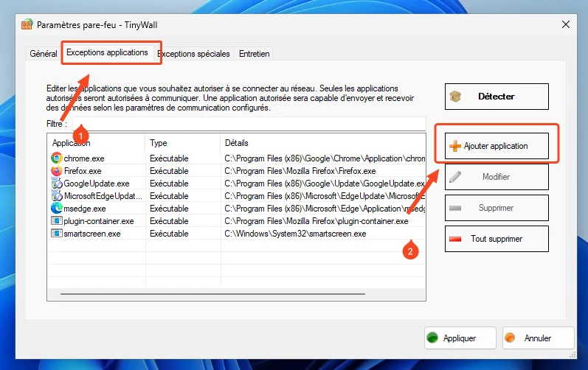This screenshot has width=588, height=370.
Task: Click the Supprimer button
Action: click(497, 208)
